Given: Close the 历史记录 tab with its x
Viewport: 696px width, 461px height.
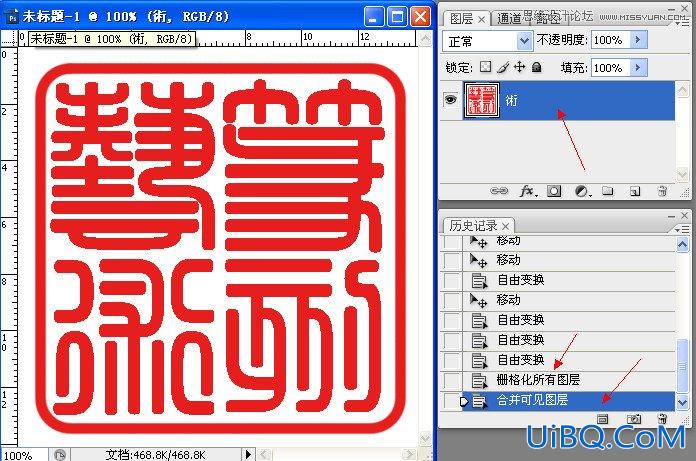Looking at the screenshot, I should 506,226.
